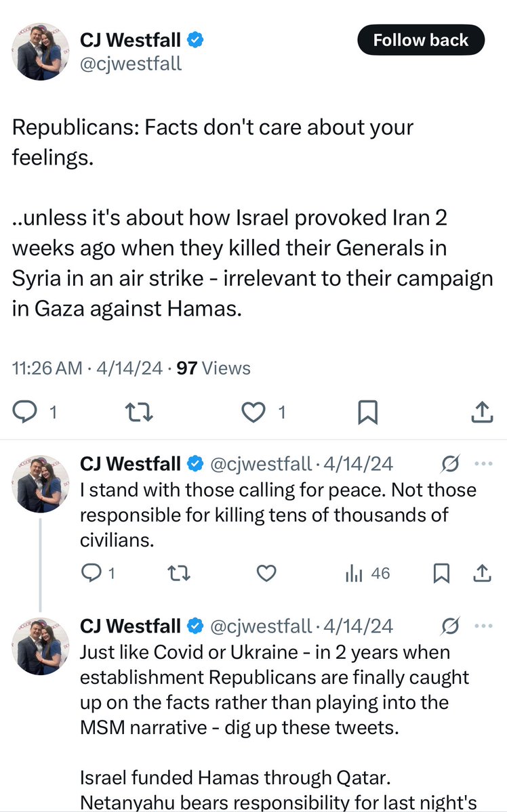Open more options on "calling for peace" tweet

point(483,464)
